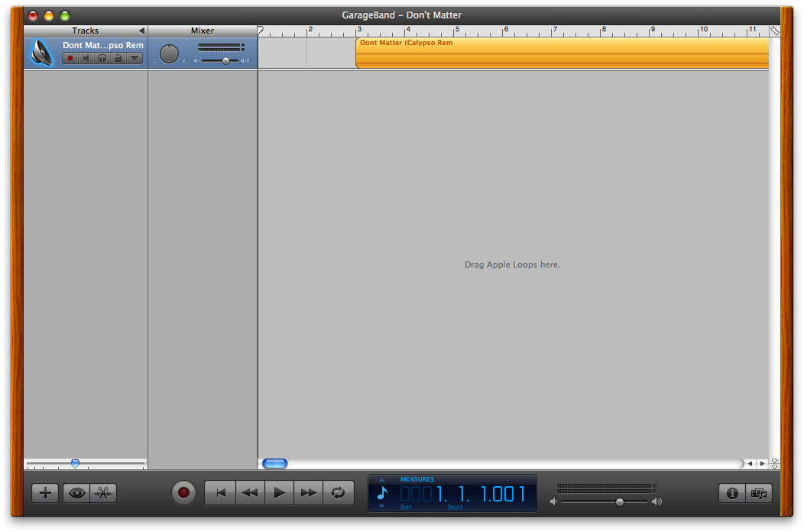Toggle the cycle region button
Image resolution: width=804 pixels, height=532 pixels.
pos(338,493)
